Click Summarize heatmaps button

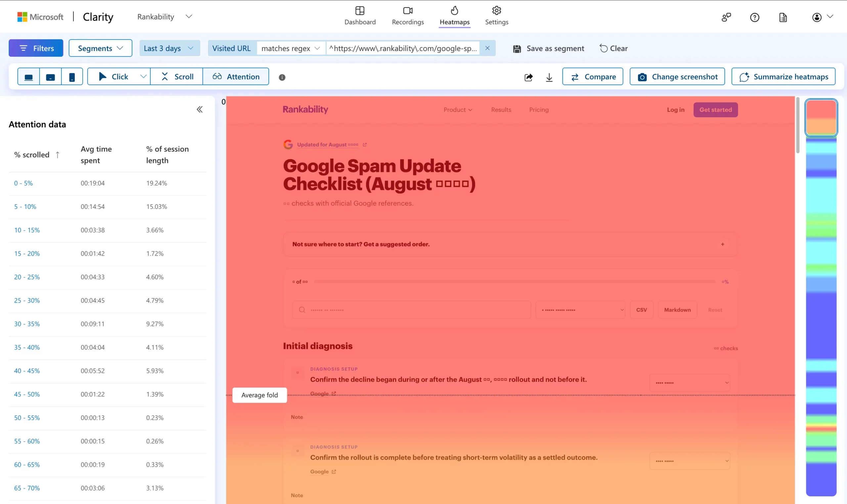point(783,77)
